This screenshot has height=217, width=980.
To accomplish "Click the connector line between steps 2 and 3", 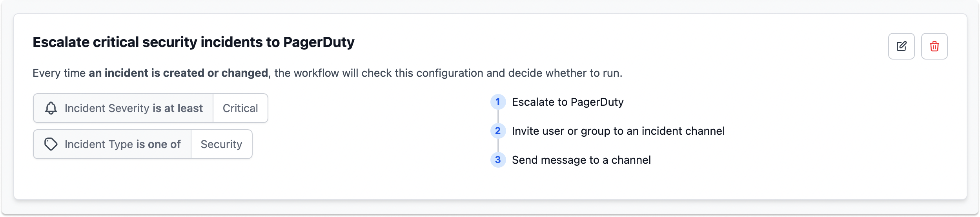I will point(498,145).
